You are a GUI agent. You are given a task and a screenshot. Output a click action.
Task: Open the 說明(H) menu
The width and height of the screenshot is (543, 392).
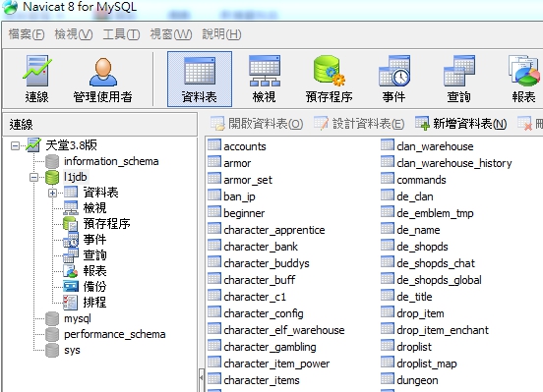[221, 34]
